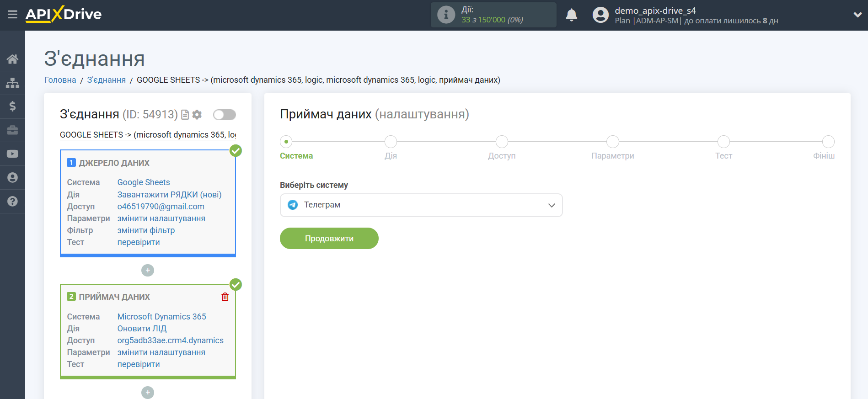
Task: Open the connection notes document icon
Action: (185, 115)
